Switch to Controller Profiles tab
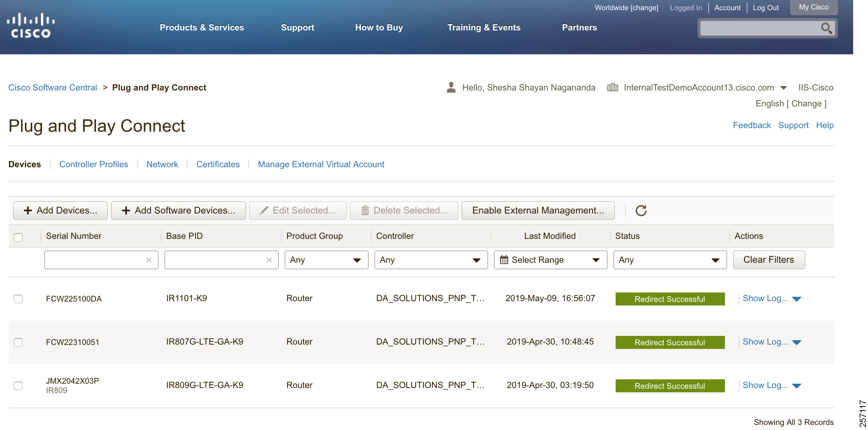The width and height of the screenshot is (868, 430). click(x=93, y=164)
